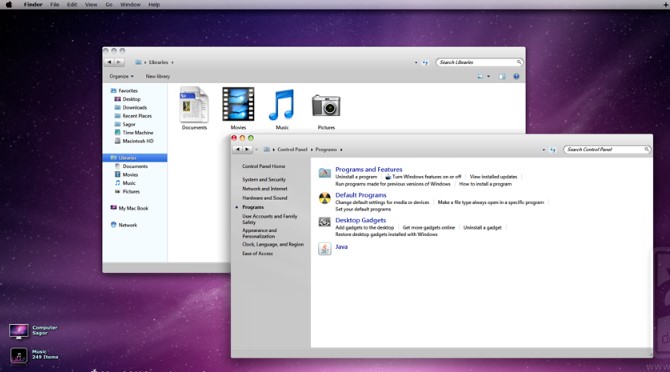Click Uninstall a program link
670x372 pixels.
pyautogui.click(x=356, y=177)
